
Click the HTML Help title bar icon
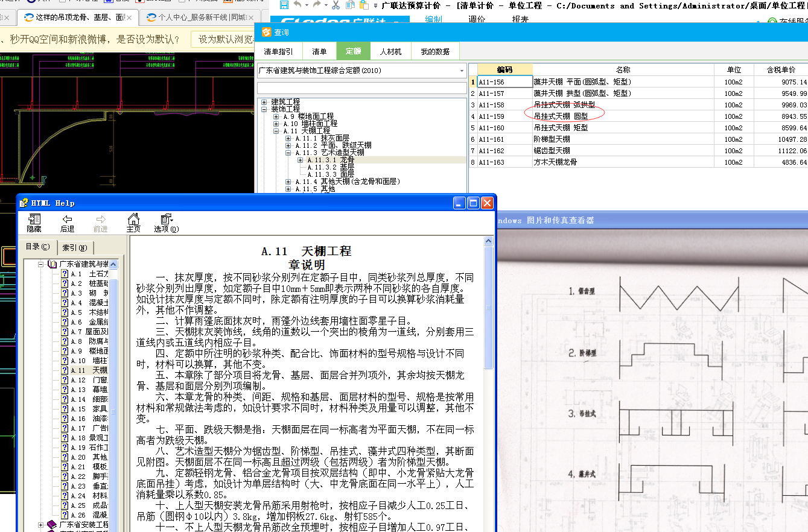point(25,203)
